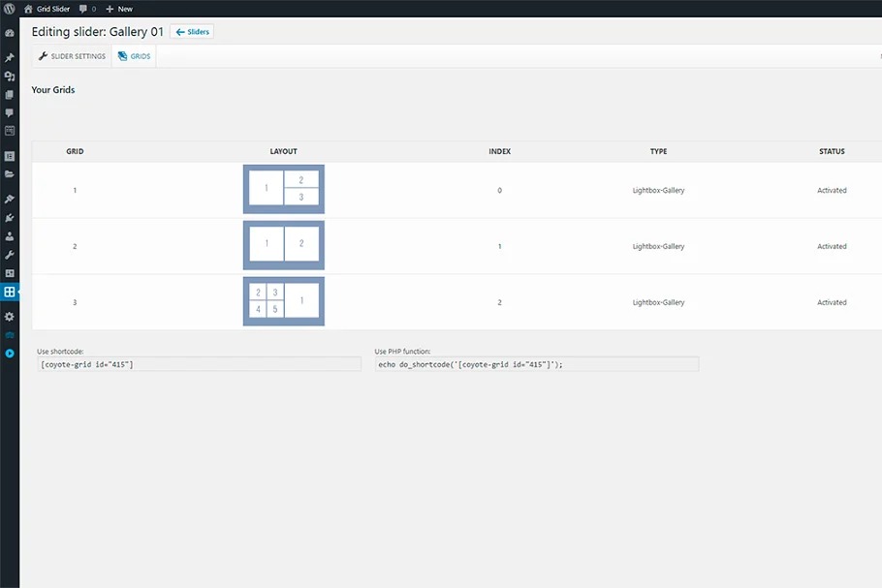The image size is (882, 588).
Task: Click the collapse menu play icon
Action: [10, 354]
